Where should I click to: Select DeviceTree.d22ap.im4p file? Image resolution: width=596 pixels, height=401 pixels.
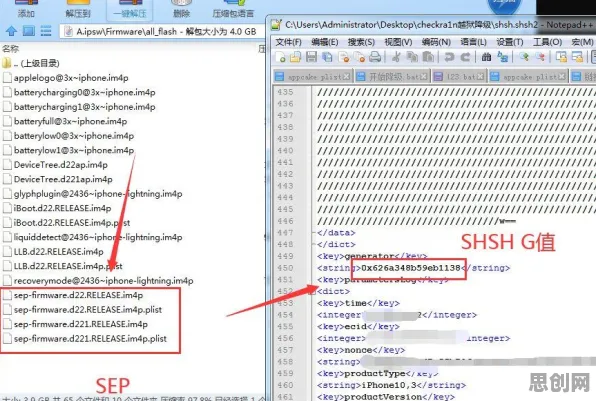55,165
